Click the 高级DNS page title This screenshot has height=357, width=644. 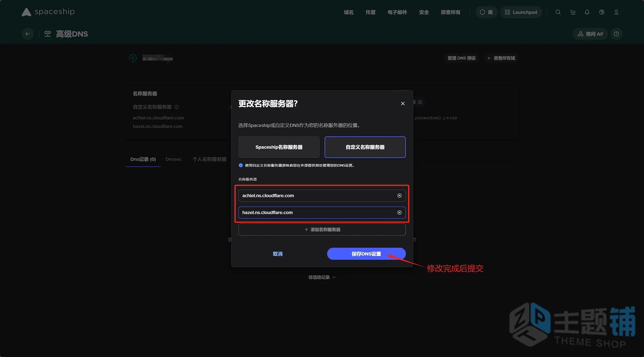click(72, 34)
